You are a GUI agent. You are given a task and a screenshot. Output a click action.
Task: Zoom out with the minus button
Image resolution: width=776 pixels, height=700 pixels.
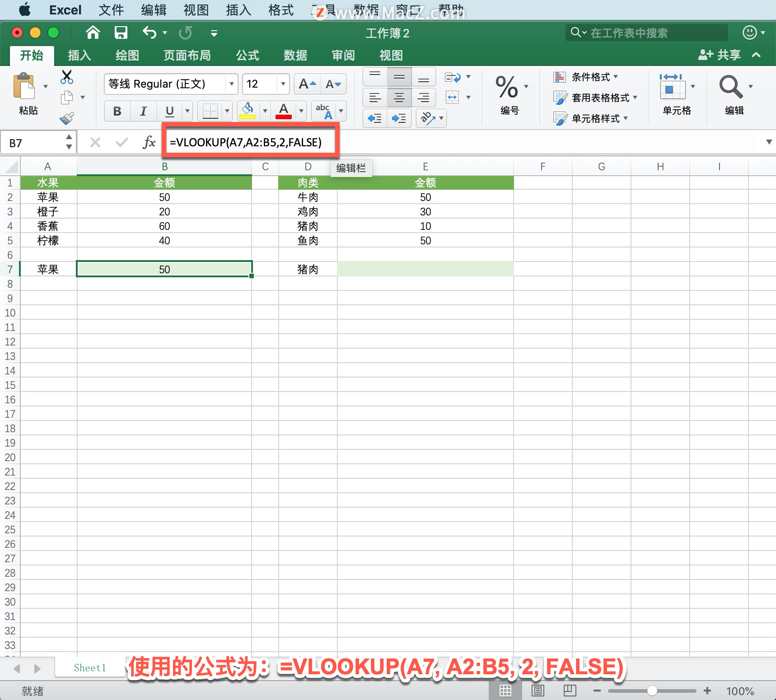tap(597, 691)
